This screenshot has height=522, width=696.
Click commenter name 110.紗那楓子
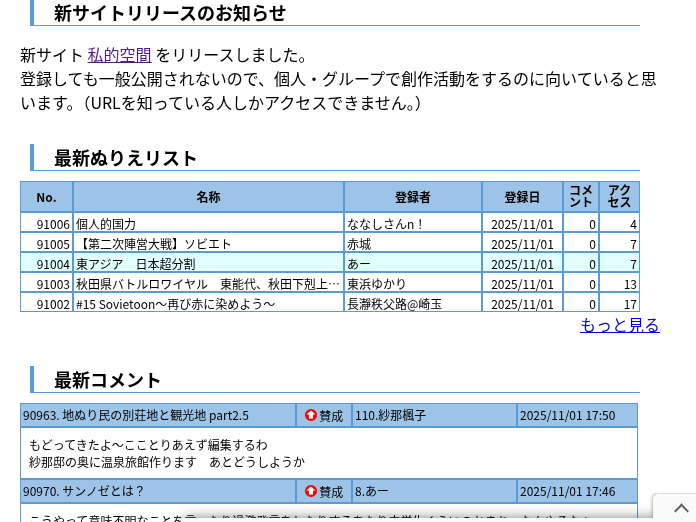(390, 416)
